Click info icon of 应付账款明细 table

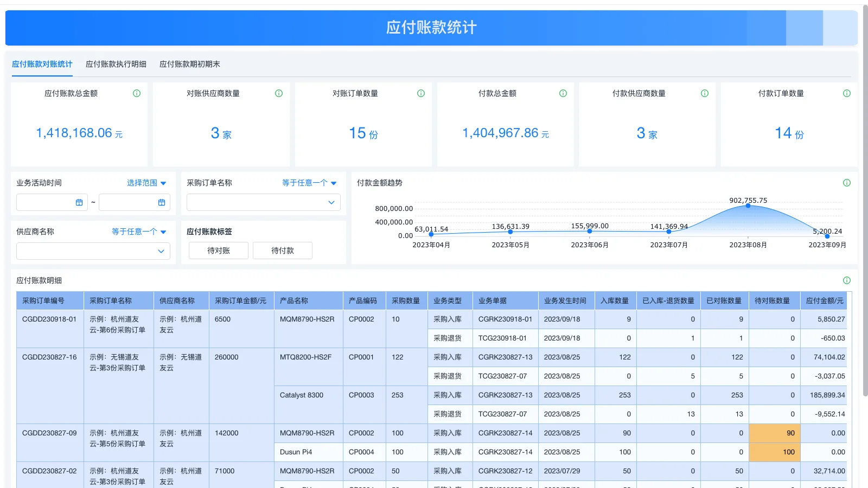[847, 280]
